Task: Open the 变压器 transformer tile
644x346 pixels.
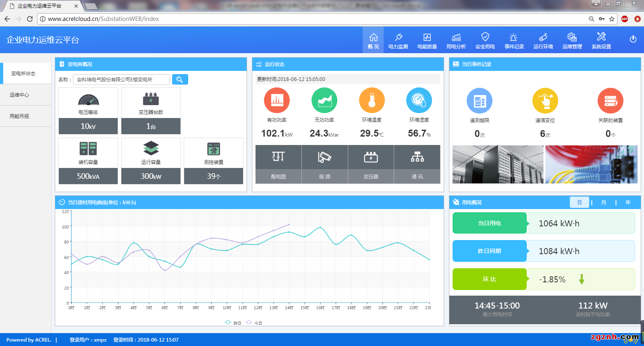Action: 371,164
